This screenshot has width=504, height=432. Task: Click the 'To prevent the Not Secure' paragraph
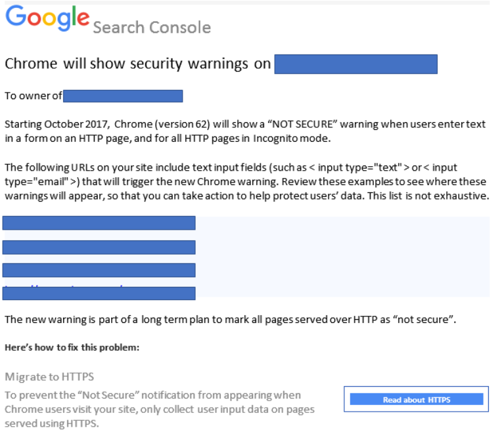coord(160,409)
